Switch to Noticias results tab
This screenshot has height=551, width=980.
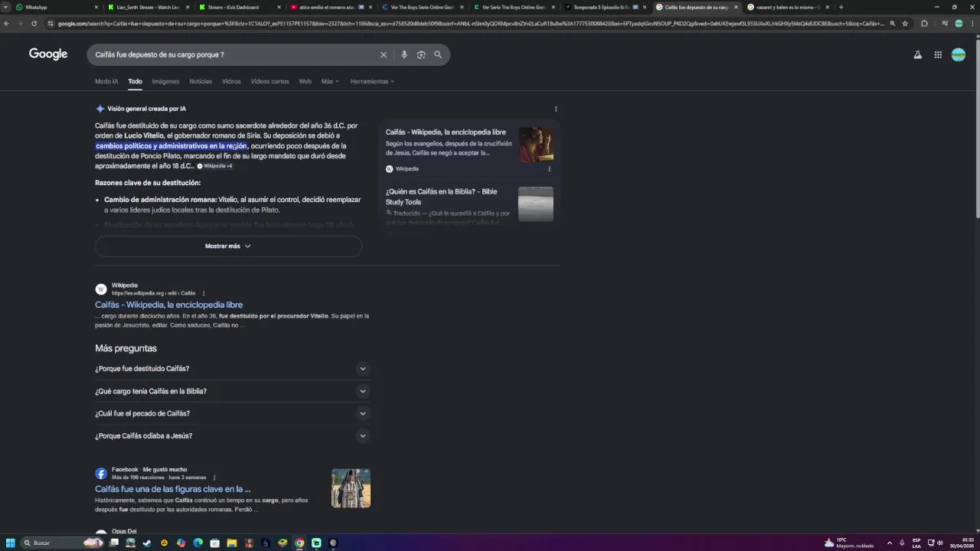(x=201, y=81)
